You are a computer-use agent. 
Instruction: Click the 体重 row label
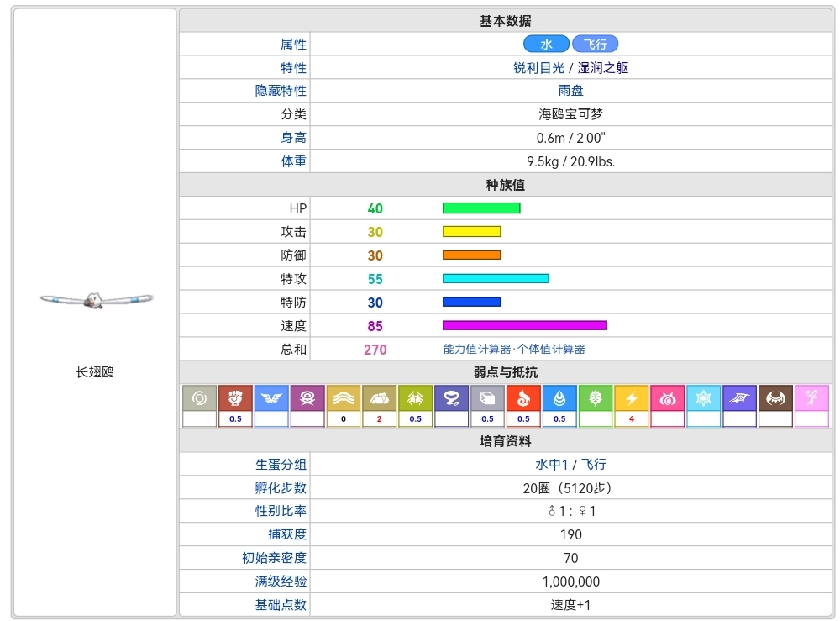tap(293, 161)
